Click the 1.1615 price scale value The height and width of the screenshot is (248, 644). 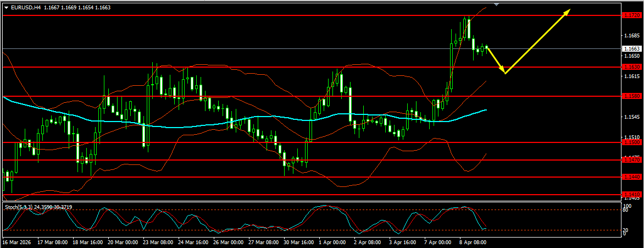click(x=631, y=76)
